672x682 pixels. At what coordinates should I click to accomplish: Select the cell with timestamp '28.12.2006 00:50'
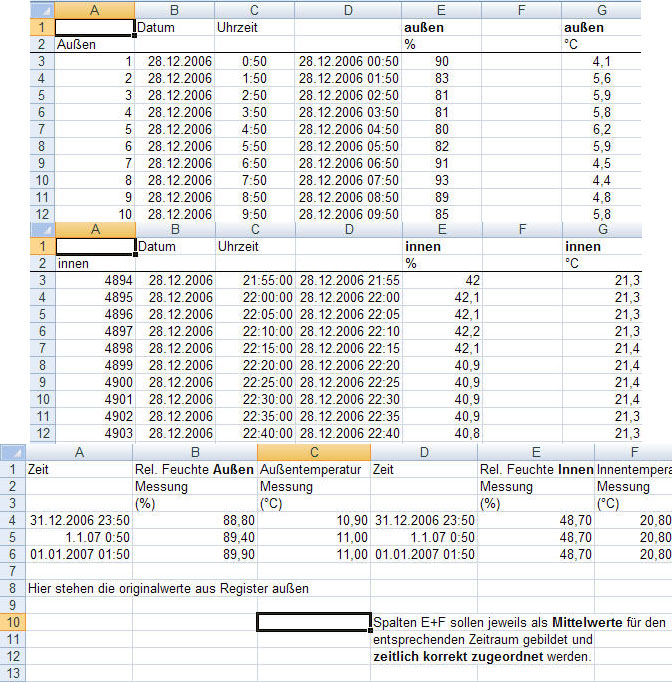347,62
